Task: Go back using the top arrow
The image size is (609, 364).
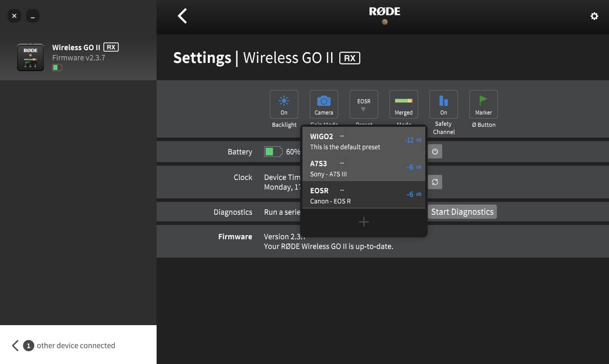Action: click(182, 16)
